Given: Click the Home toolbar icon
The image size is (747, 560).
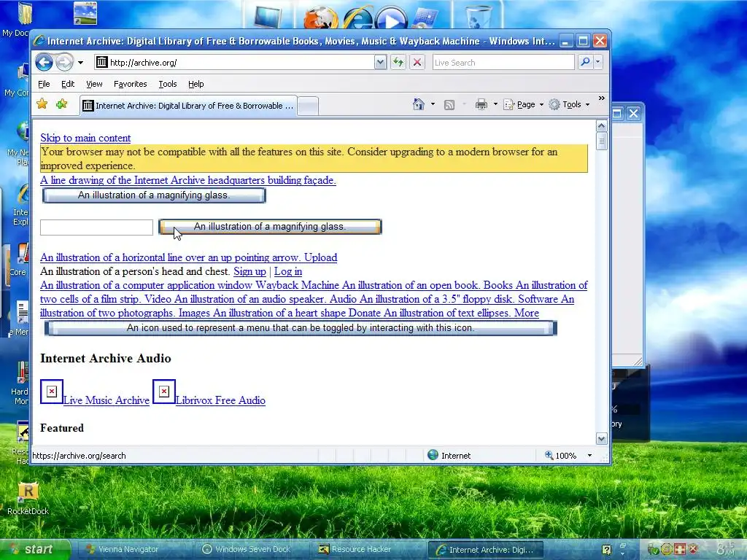Looking at the screenshot, I should (x=418, y=104).
